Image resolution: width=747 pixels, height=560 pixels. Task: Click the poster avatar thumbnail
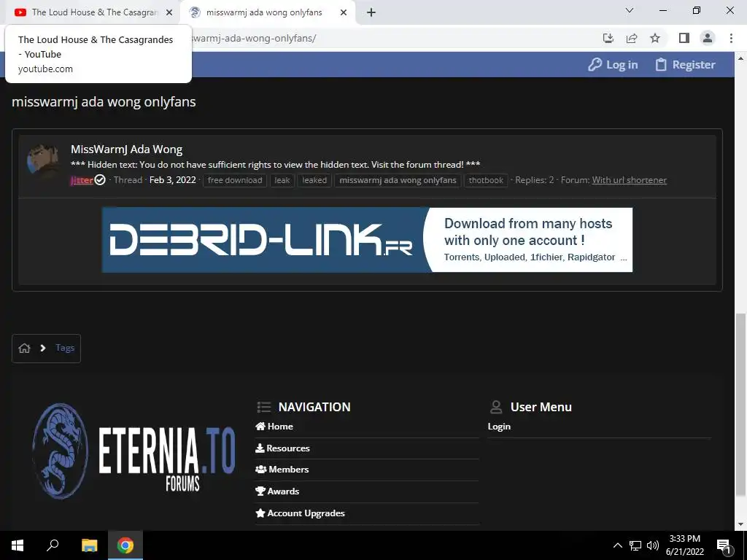[43, 161]
